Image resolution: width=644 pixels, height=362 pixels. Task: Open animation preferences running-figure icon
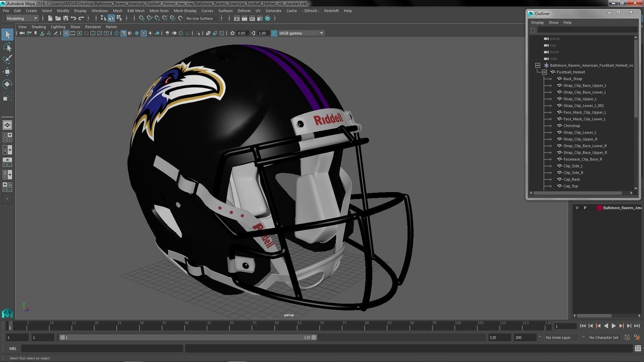click(x=637, y=338)
